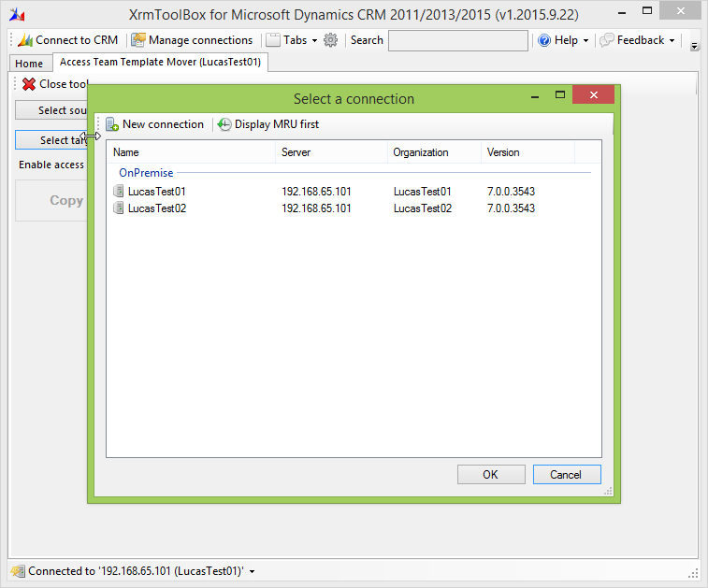This screenshot has height=588, width=708.
Task: Focus the Search input field
Action: tap(458, 40)
